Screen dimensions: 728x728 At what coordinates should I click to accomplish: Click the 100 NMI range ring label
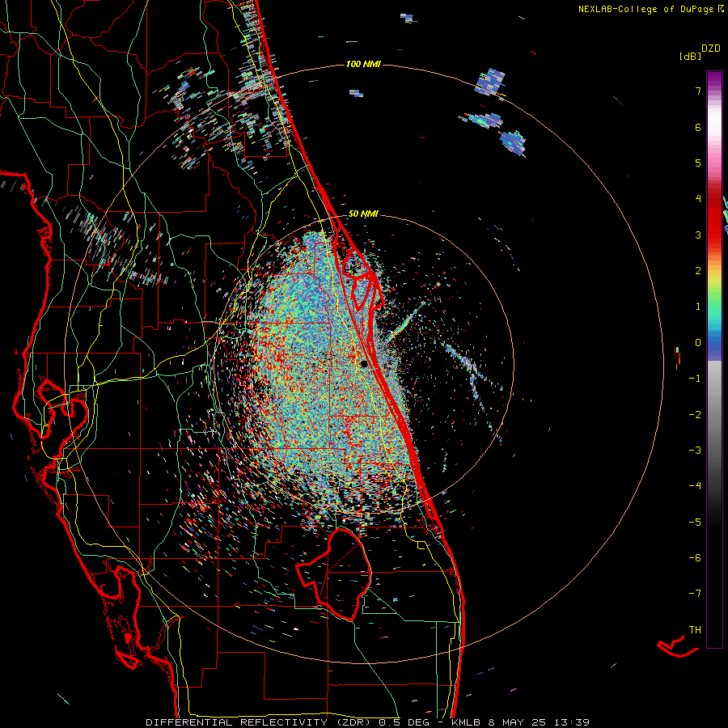363,64
